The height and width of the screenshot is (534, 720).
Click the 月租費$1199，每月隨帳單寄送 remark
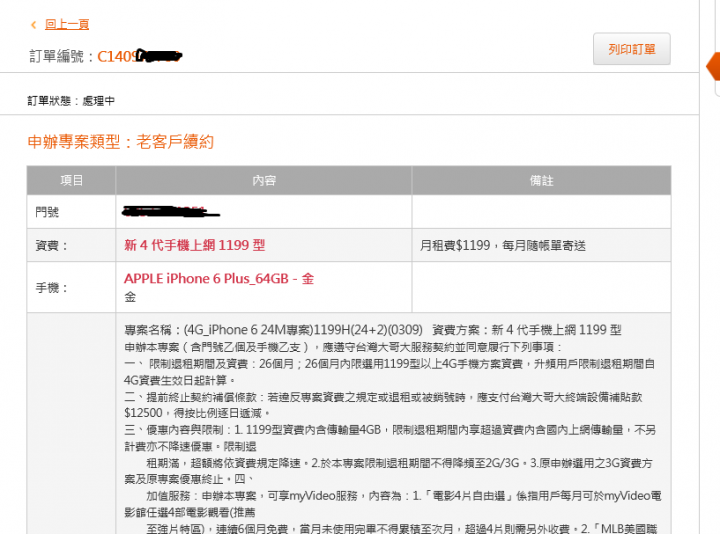pos(503,246)
